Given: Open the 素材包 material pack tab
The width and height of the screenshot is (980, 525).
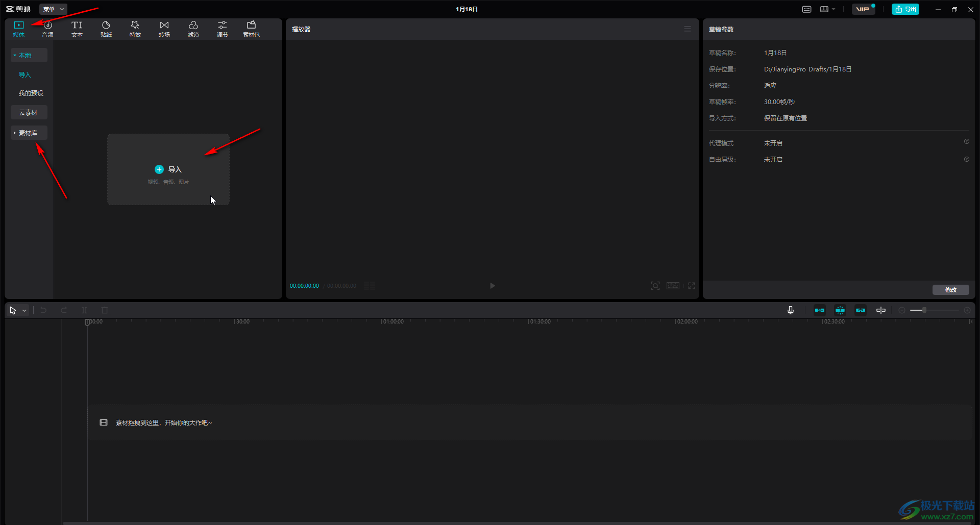Looking at the screenshot, I should pos(252,29).
